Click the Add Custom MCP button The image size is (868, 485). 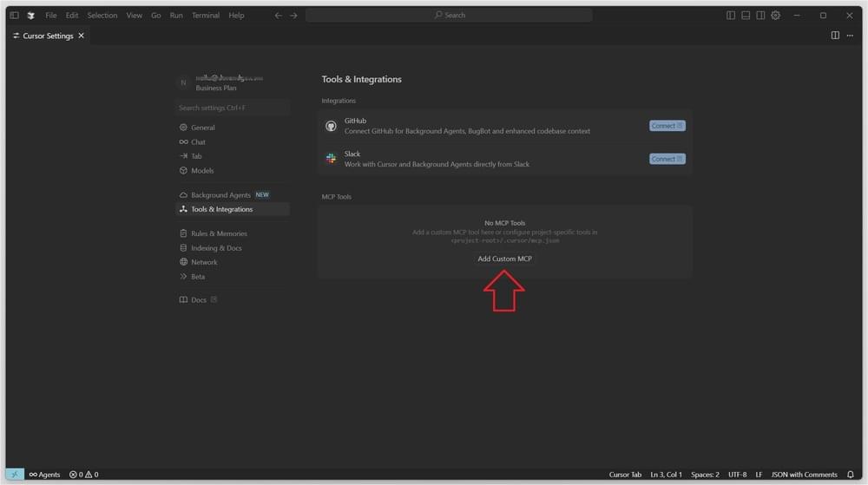pyautogui.click(x=504, y=259)
